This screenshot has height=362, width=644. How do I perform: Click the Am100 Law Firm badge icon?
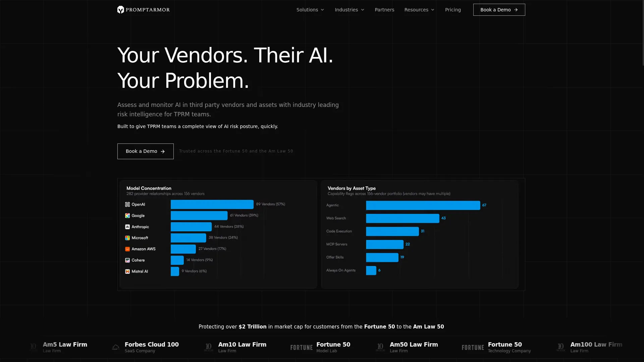point(561,347)
